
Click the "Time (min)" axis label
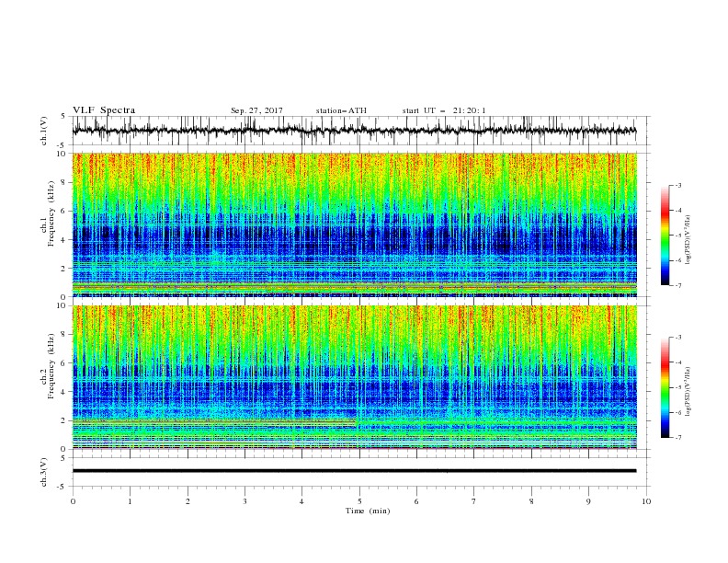(x=368, y=511)
